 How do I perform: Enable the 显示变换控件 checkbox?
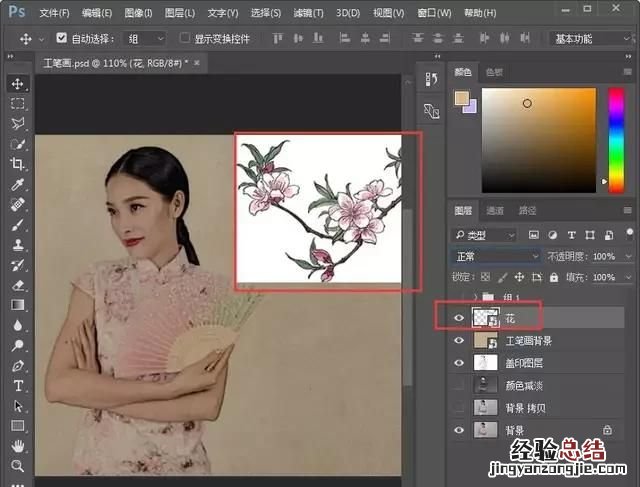(x=185, y=38)
